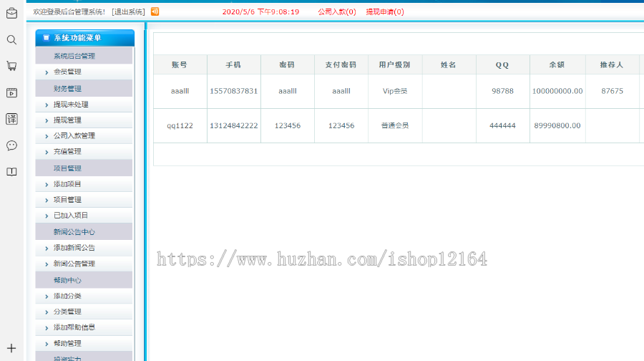Click the date time 2020/5/6 display
The width and height of the screenshot is (644, 361).
[260, 12]
